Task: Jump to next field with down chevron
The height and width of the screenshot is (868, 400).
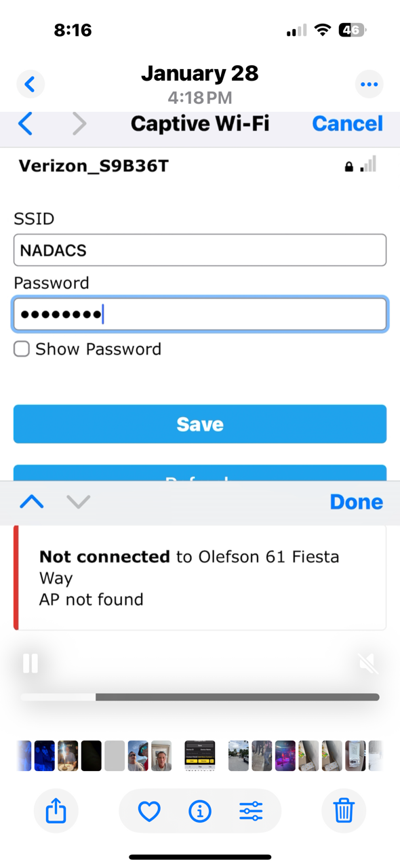Action: point(79,502)
